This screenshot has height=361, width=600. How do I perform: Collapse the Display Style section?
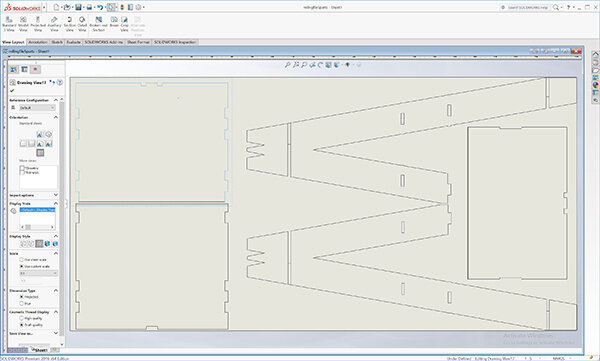[x=56, y=236]
